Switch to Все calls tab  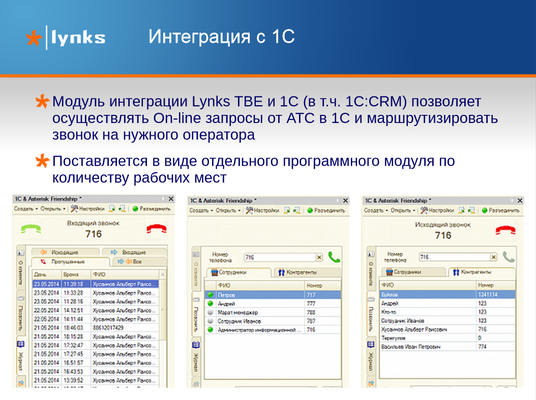pos(138,262)
